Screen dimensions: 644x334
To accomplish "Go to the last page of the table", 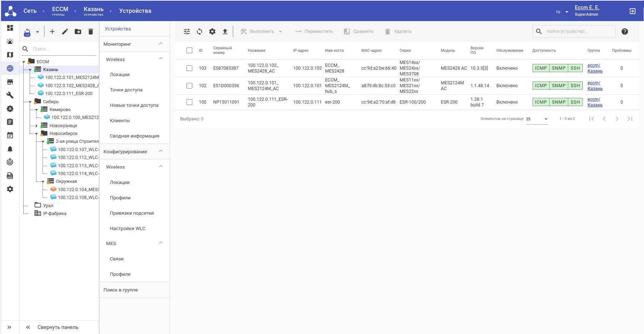I will tap(630, 119).
